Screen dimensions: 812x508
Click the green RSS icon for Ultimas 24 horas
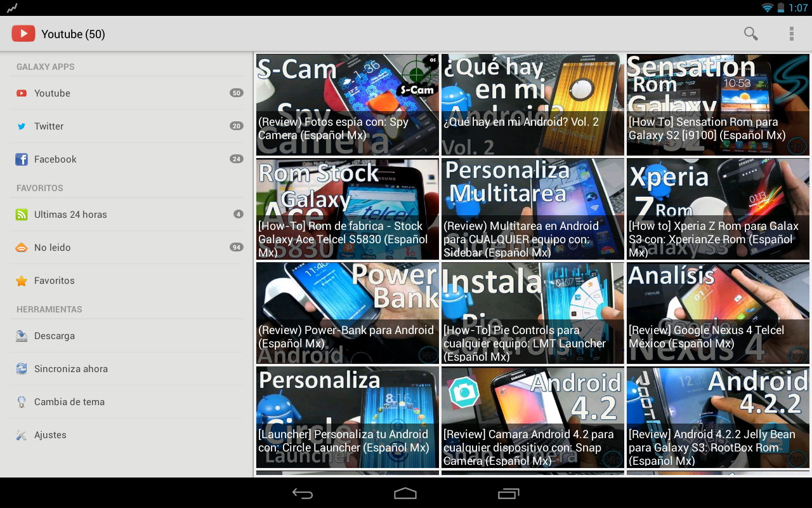click(x=22, y=215)
